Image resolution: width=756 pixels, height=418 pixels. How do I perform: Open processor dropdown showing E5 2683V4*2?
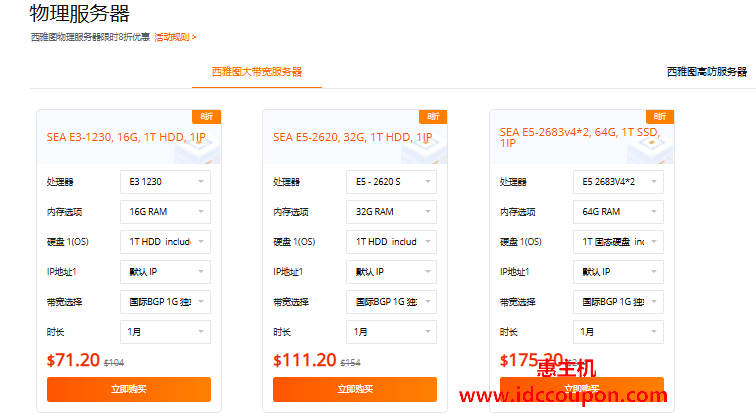tap(618, 182)
